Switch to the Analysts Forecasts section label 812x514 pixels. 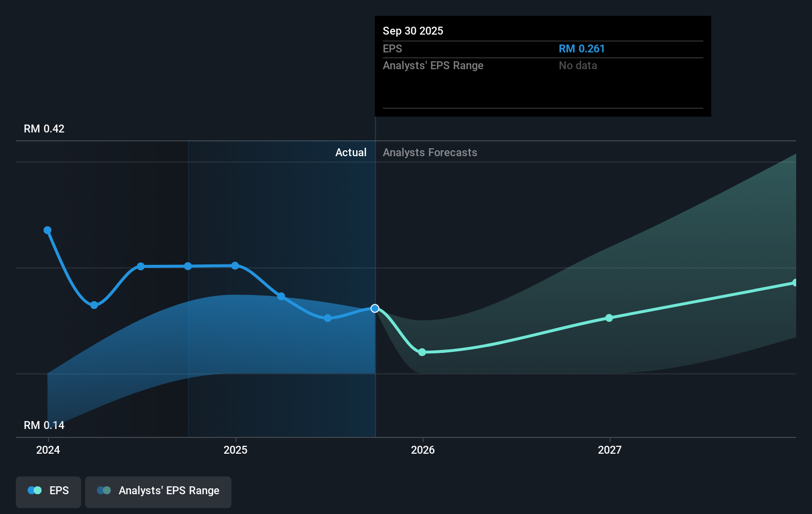[430, 152]
